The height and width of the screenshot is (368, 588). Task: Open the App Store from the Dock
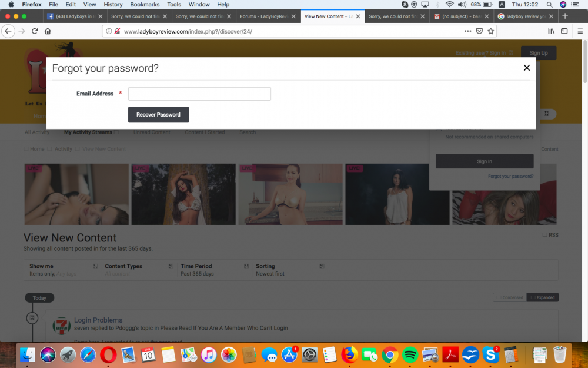pos(289,354)
